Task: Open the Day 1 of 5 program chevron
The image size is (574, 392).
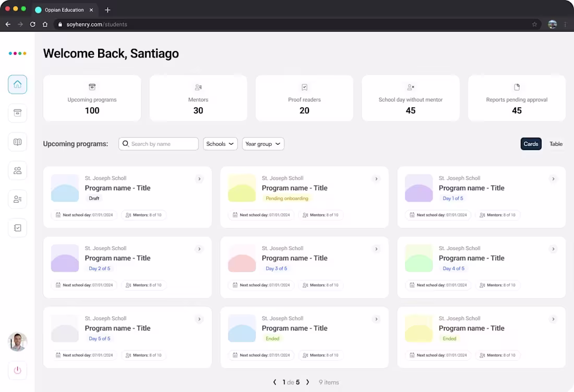Action: 553,179
